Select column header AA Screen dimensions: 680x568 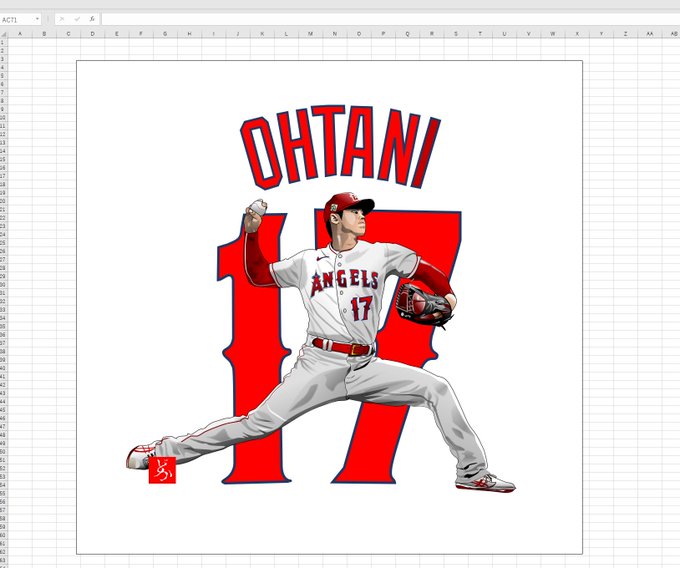click(x=650, y=34)
